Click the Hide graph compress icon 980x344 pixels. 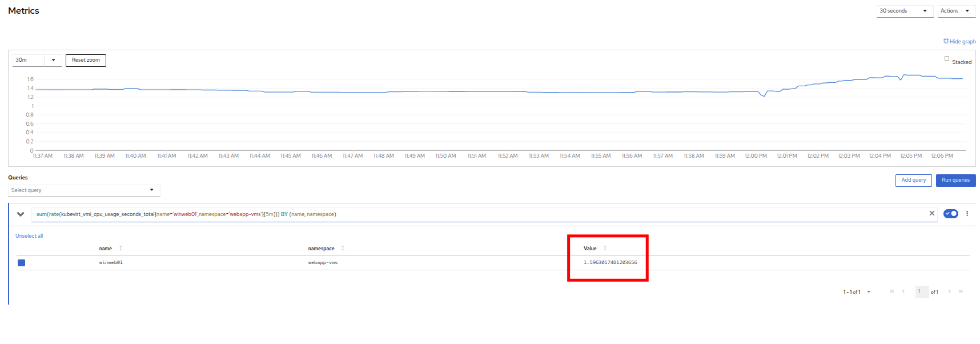pos(946,41)
